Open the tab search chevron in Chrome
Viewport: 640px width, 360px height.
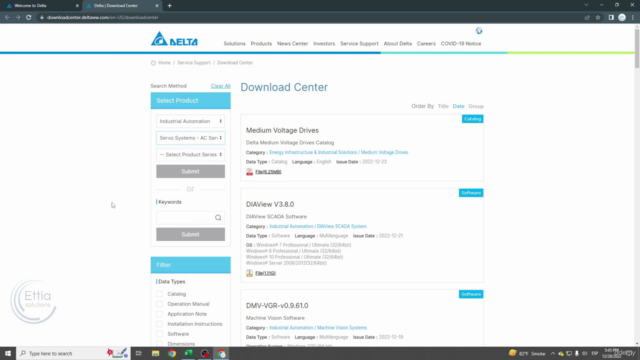tap(586, 5)
